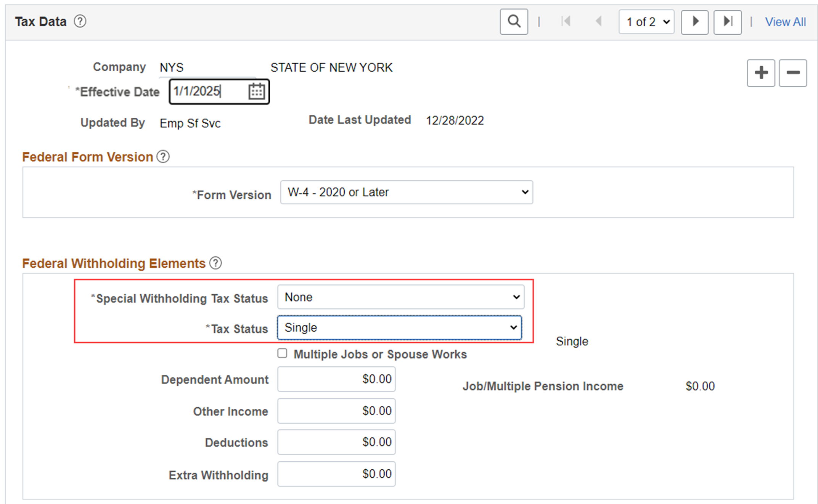This screenshot has width=818, height=504.
Task: Delete row with minus button
Action: click(x=793, y=73)
